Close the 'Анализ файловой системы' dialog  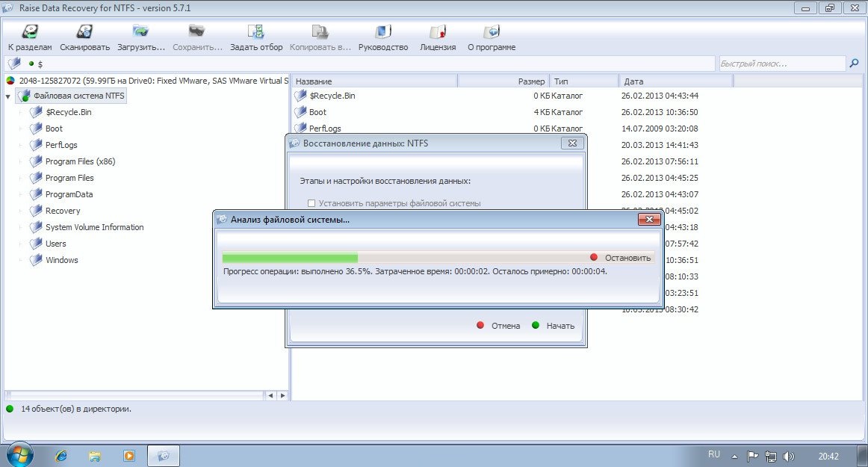(x=649, y=220)
